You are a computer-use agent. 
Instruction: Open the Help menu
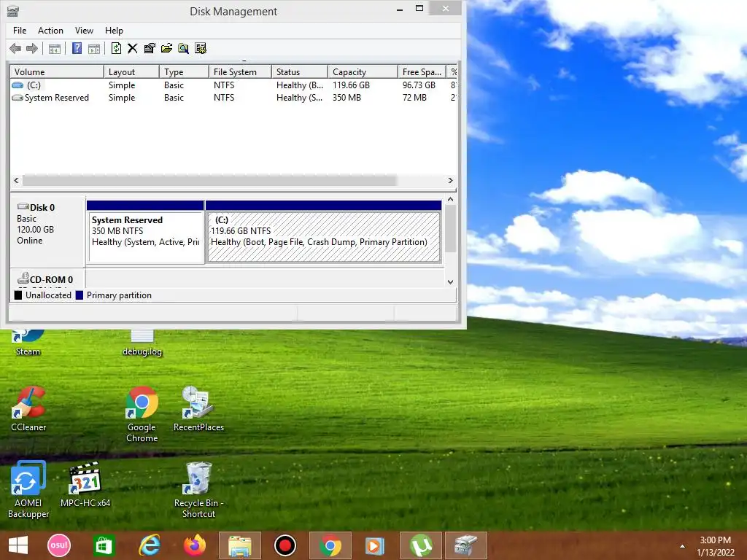coord(114,31)
